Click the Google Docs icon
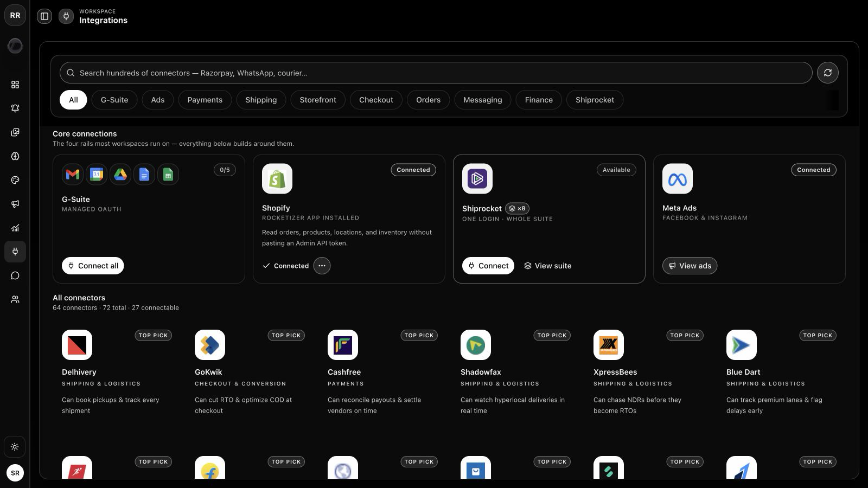The image size is (868, 488). tap(144, 175)
